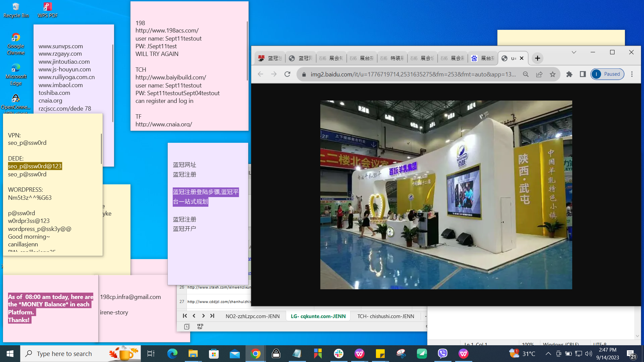Click the Type here to search box
This screenshot has width=644, height=362.
click(64, 354)
